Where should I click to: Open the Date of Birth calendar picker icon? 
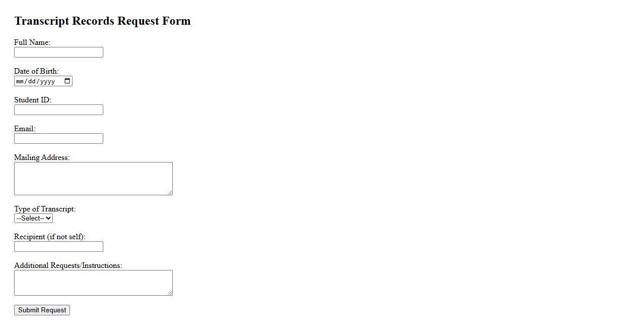[x=68, y=81]
